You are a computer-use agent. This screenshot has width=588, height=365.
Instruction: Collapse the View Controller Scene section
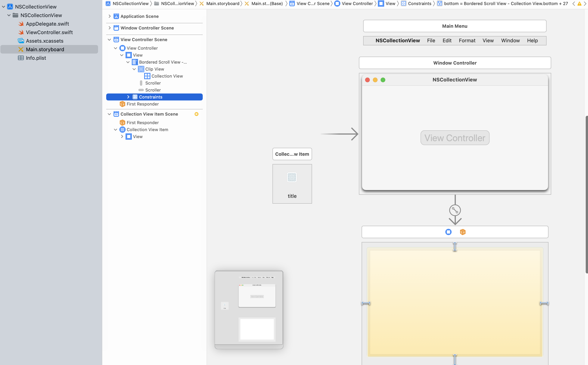109,40
